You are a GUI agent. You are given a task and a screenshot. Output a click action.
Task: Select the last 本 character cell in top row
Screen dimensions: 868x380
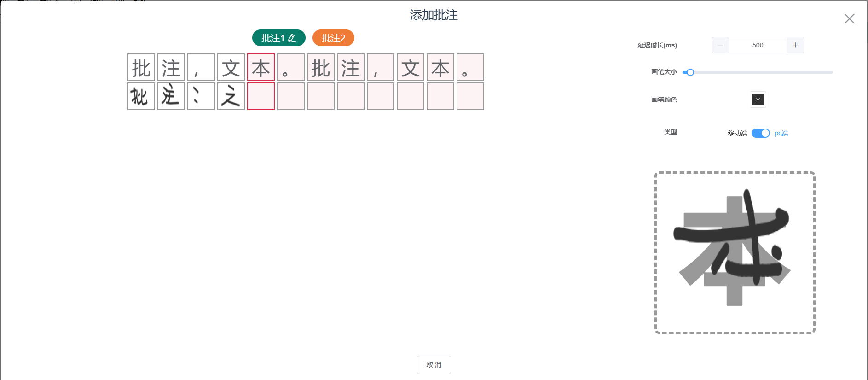coord(440,67)
